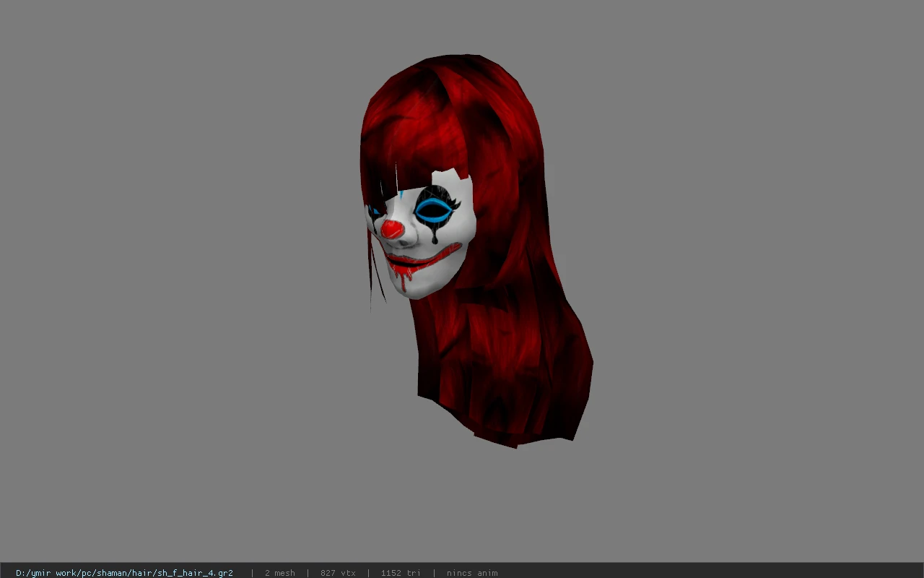The height and width of the screenshot is (578, 924).
Task: Click the '2 mesh' status bar entry
Action: point(279,573)
